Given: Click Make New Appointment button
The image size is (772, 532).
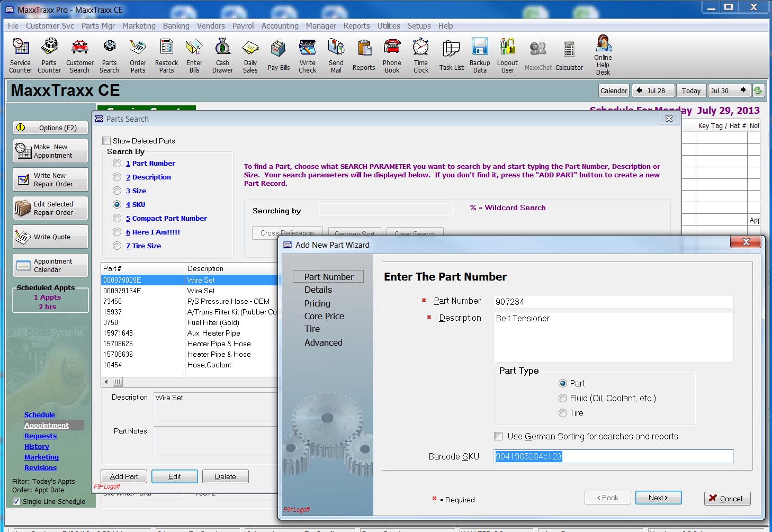Looking at the screenshot, I should [51, 151].
